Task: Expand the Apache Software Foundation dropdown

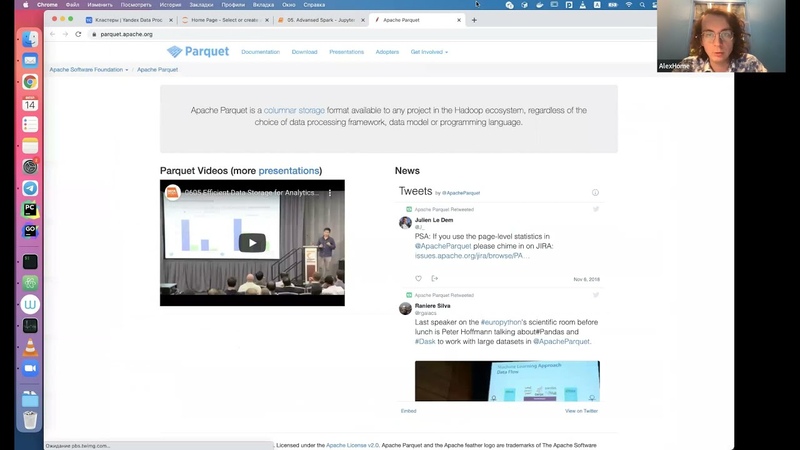Action: (89, 69)
